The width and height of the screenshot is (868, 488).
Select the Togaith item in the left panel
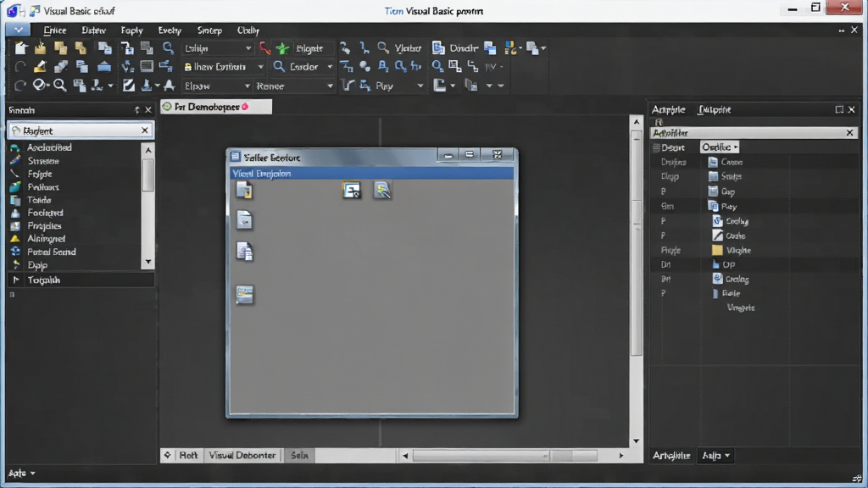pos(81,280)
